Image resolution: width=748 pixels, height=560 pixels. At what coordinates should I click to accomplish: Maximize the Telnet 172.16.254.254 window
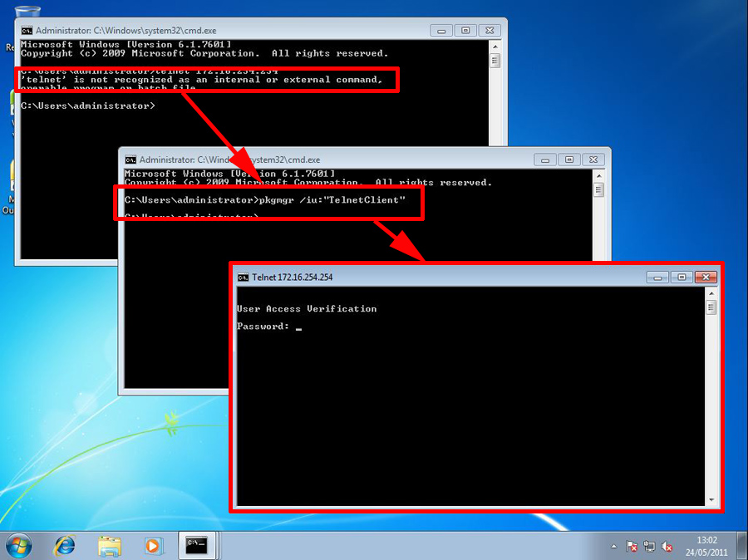[x=682, y=277]
